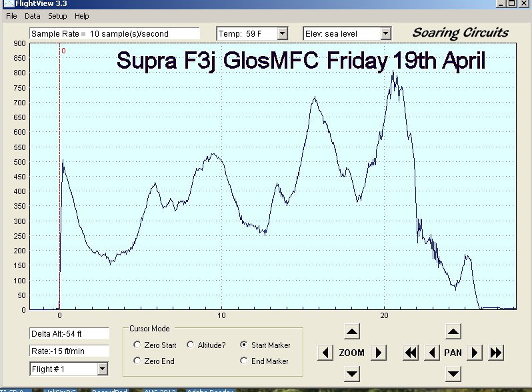Viewport: 532px width, 392px height.
Task: Click the red start marker line labeled 0
Action: (60, 177)
